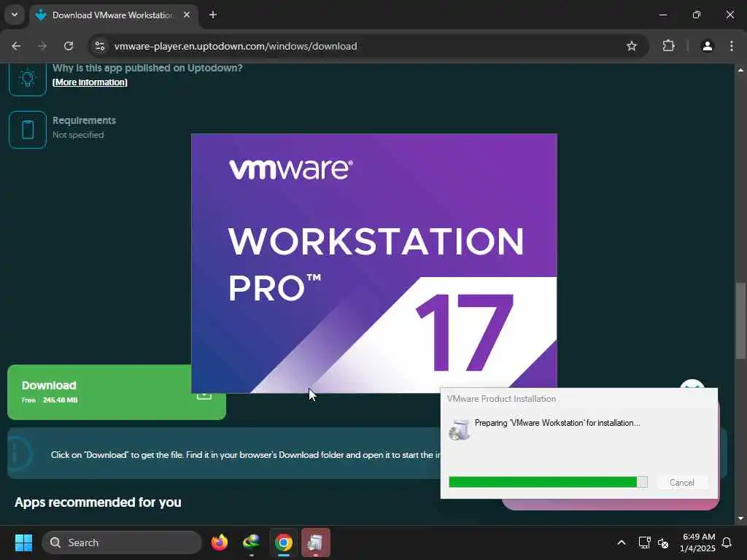Bookmark this page with the star icon
This screenshot has height=560, width=747.
click(x=631, y=46)
